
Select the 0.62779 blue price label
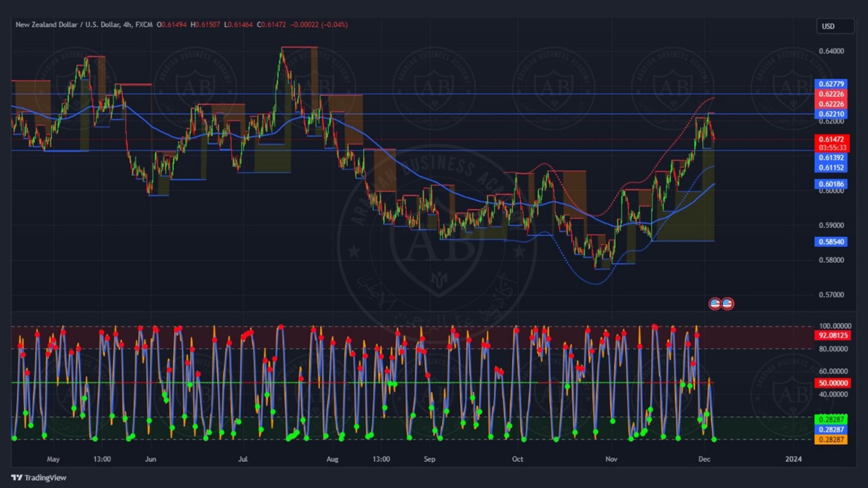coord(831,84)
